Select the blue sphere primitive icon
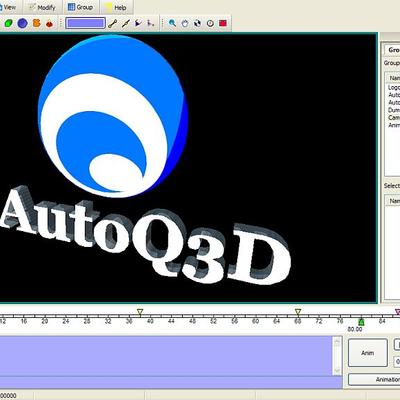The height and width of the screenshot is (400, 400). point(22,23)
